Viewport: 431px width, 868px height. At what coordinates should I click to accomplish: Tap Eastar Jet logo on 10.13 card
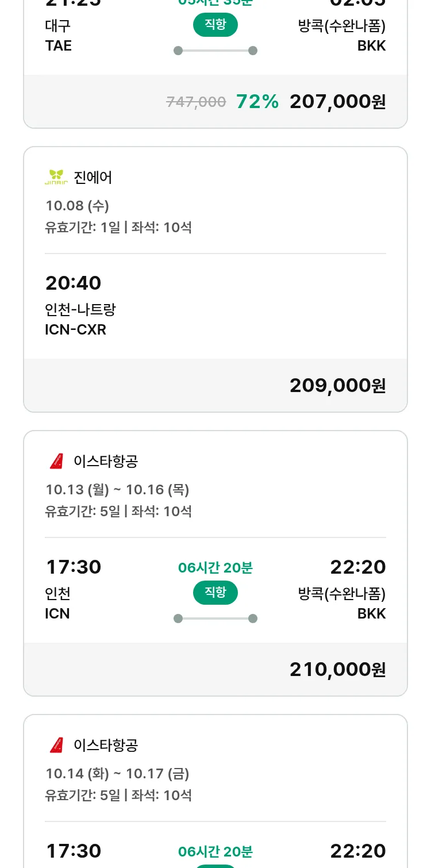pos(56,461)
